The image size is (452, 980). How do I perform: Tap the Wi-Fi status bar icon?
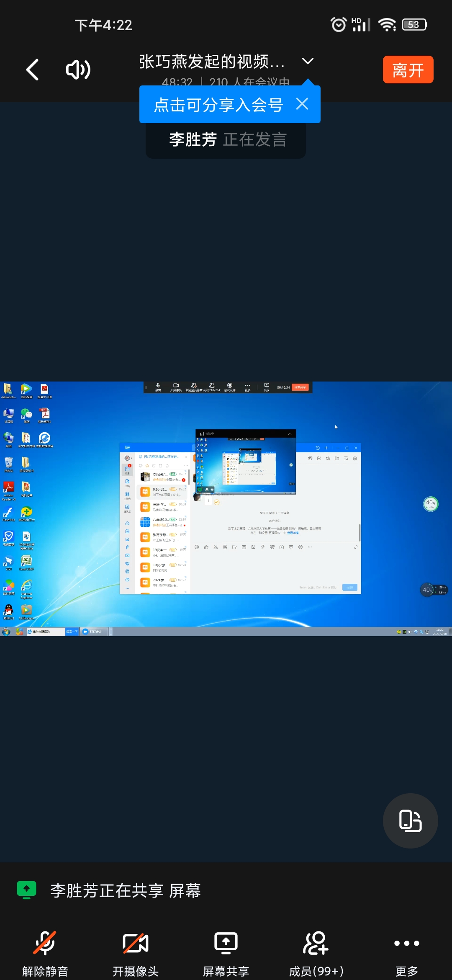pyautogui.click(x=387, y=25)
